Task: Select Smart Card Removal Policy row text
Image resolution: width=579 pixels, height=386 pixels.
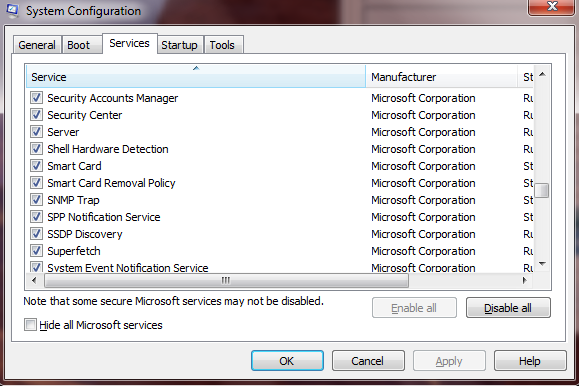Action: coord(111,183)
